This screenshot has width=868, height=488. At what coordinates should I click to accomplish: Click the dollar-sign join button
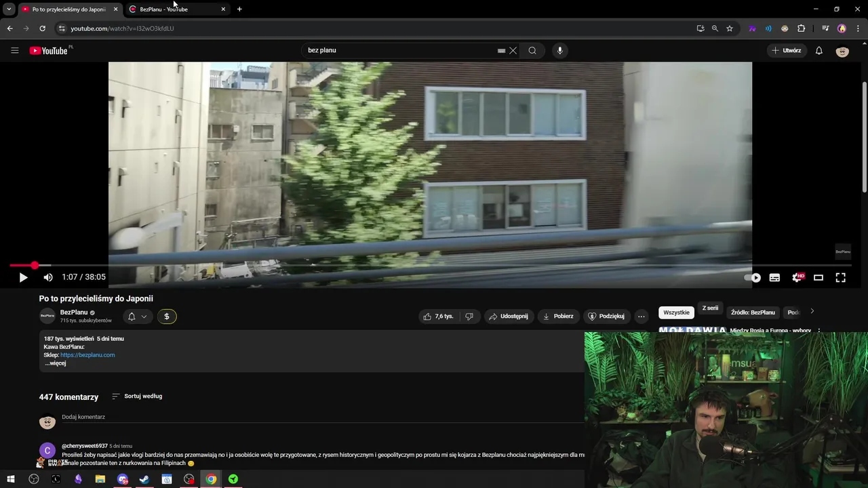point(167,317)
